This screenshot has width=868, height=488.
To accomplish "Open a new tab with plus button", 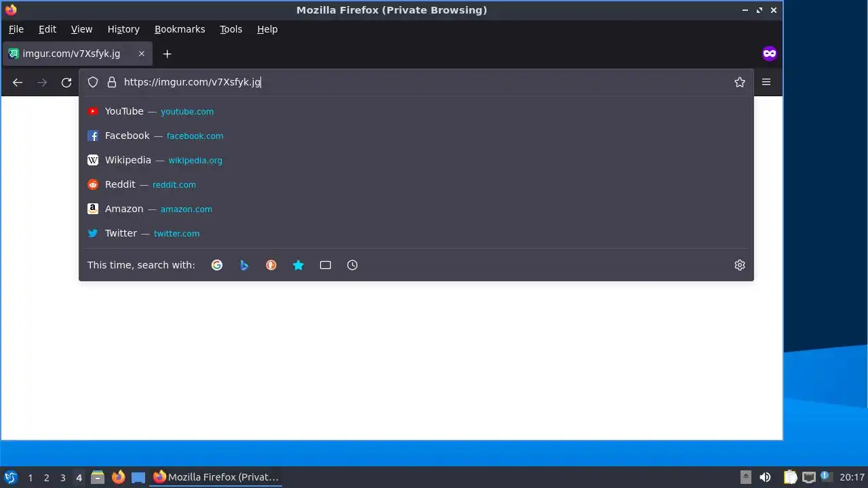I will click(167, 54).
